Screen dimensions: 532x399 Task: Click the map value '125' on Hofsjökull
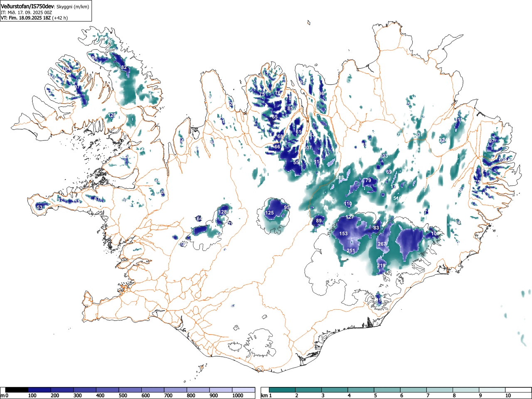270,213
